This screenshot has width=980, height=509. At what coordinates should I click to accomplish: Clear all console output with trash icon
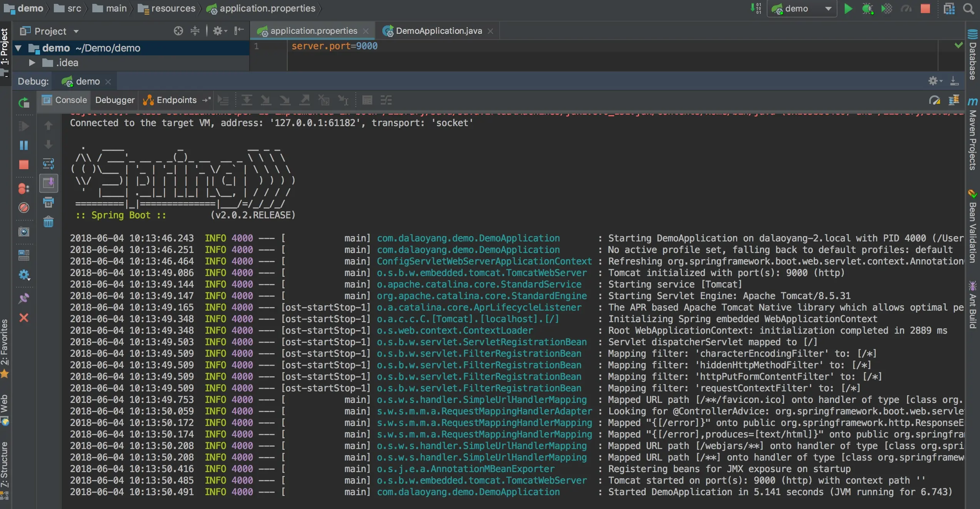point(48,222)
